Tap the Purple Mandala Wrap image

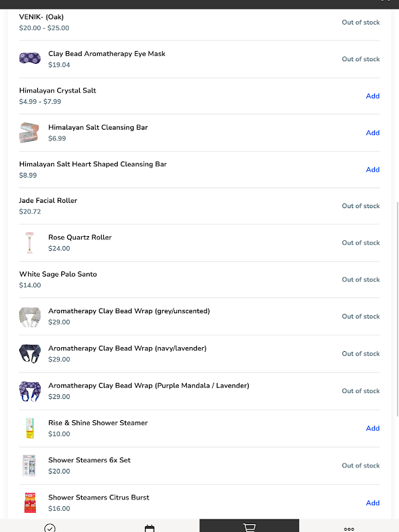tap(30, 391)
